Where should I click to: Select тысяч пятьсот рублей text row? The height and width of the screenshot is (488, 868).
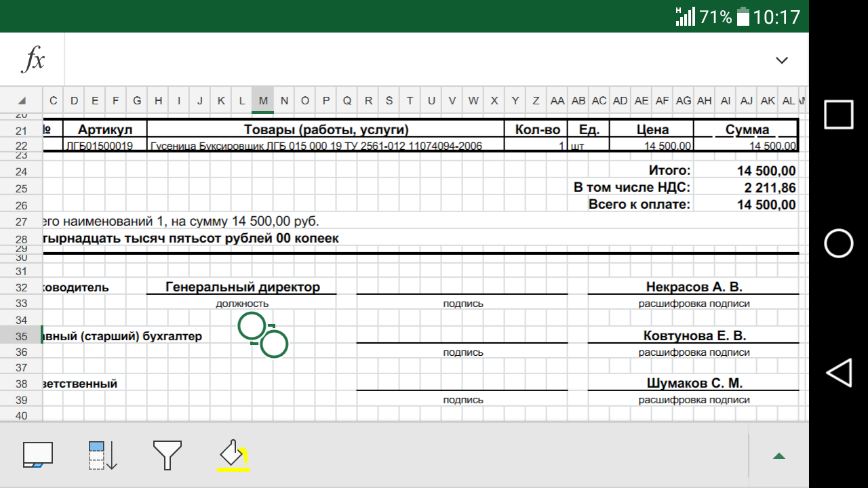191,238
